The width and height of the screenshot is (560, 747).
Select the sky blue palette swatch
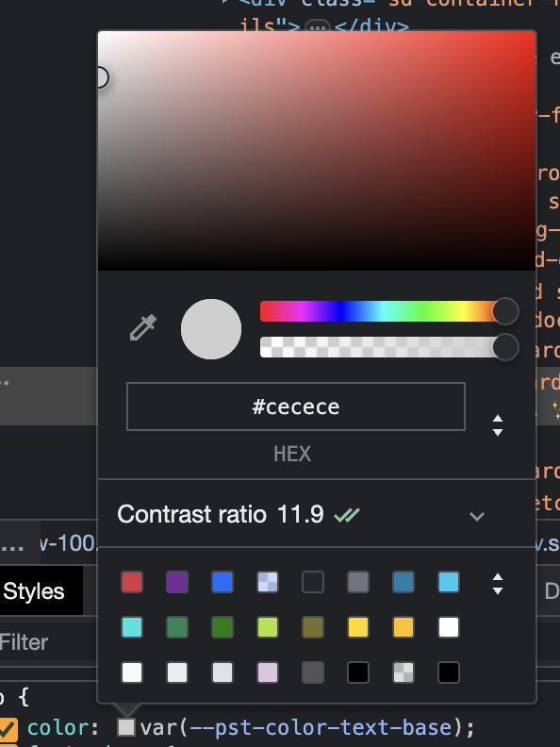(449, 582)
